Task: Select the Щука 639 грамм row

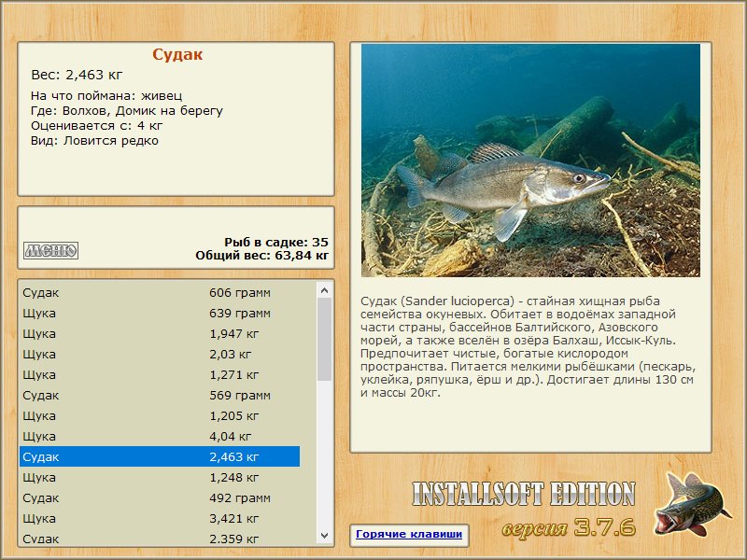Action: 160,313
